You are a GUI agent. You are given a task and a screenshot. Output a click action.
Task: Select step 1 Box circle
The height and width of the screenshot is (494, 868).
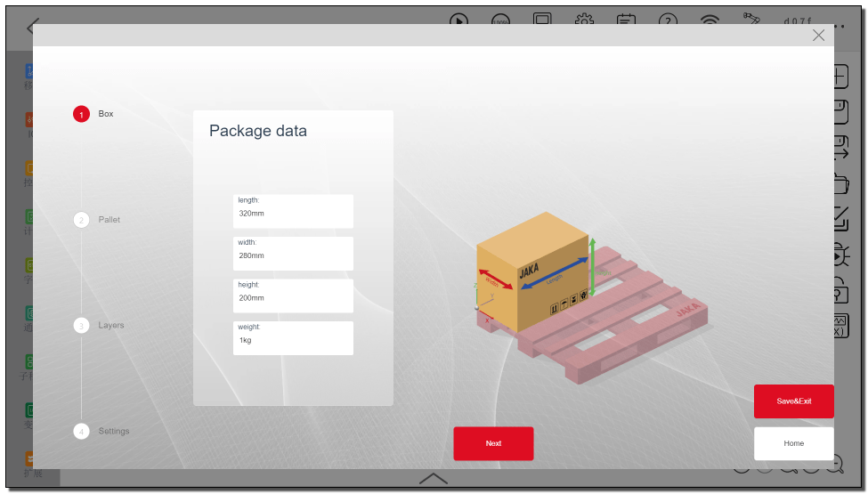coord(82,114)
